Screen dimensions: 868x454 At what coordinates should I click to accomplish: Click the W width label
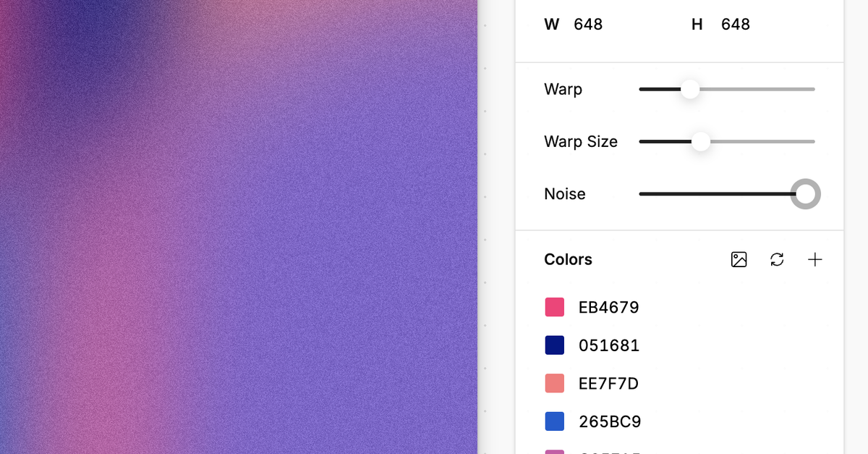(x=552, y=25)
